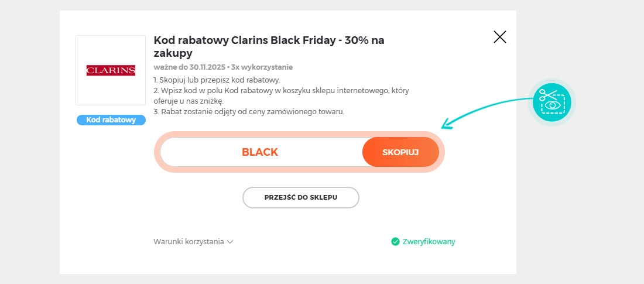Copy the code with the SKOPIUJ button
Viewport: 644px width, 284px height.
click(x=400, y=152)
